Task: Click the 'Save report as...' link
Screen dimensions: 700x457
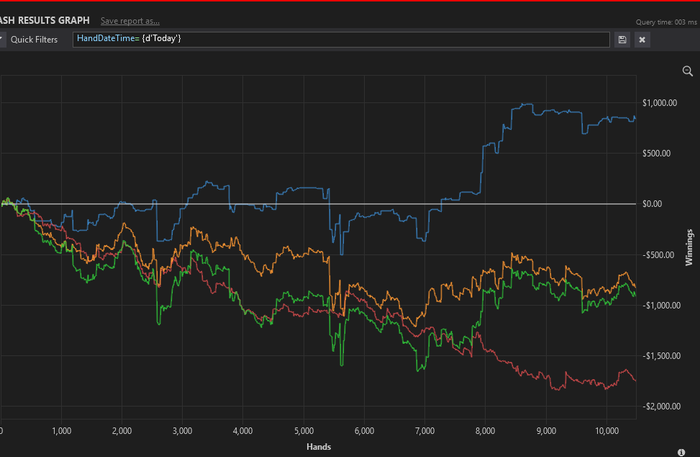Action: (130, 21)
